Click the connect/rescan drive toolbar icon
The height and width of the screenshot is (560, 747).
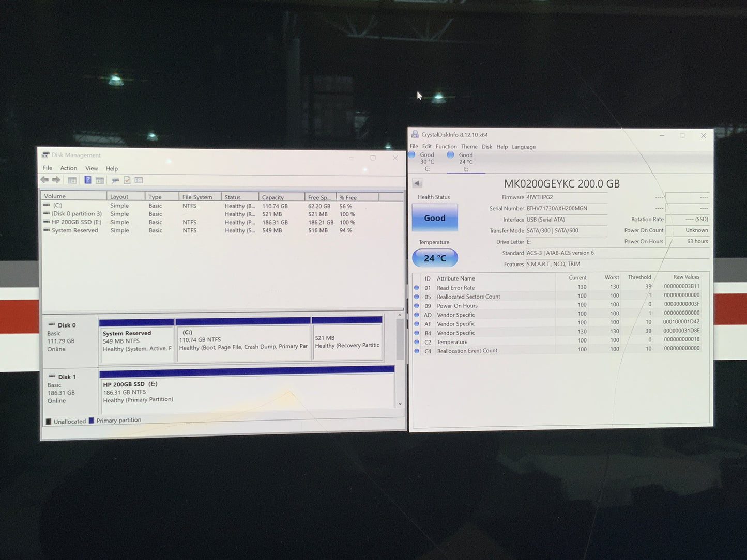point(115,180)
